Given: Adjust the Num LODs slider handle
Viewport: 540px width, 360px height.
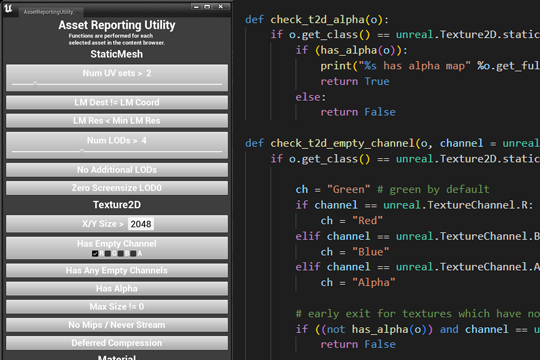Looking at the screenshot, I should tap(82, 151).
